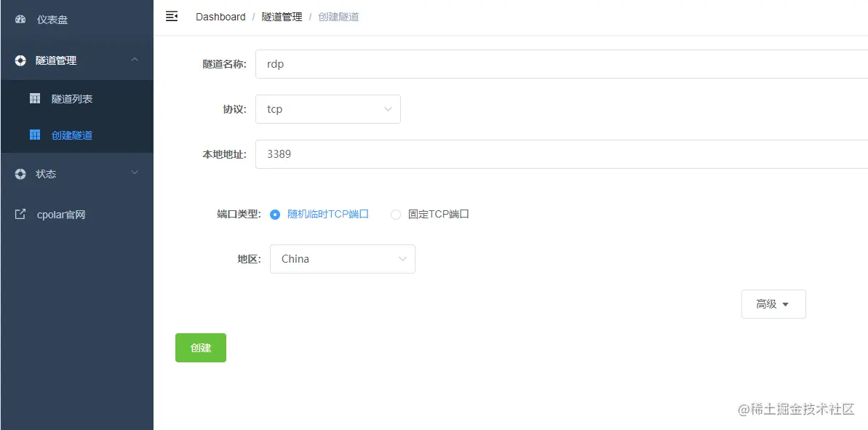Select 随机临时TCP端口 radio option
Image resolution: width=868 pixels, height=430 pixels.
319,214
